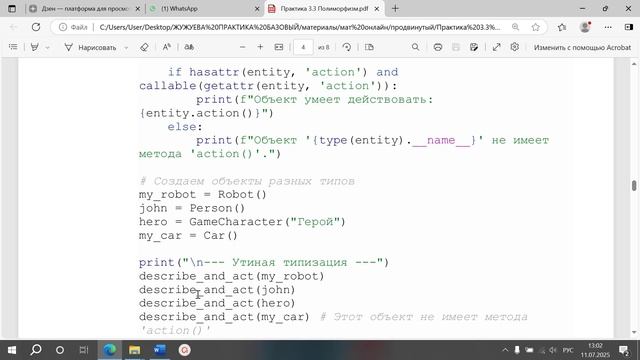Click the save as icon
This screenshot has width=640, height=360.
(x=474, y=47)
